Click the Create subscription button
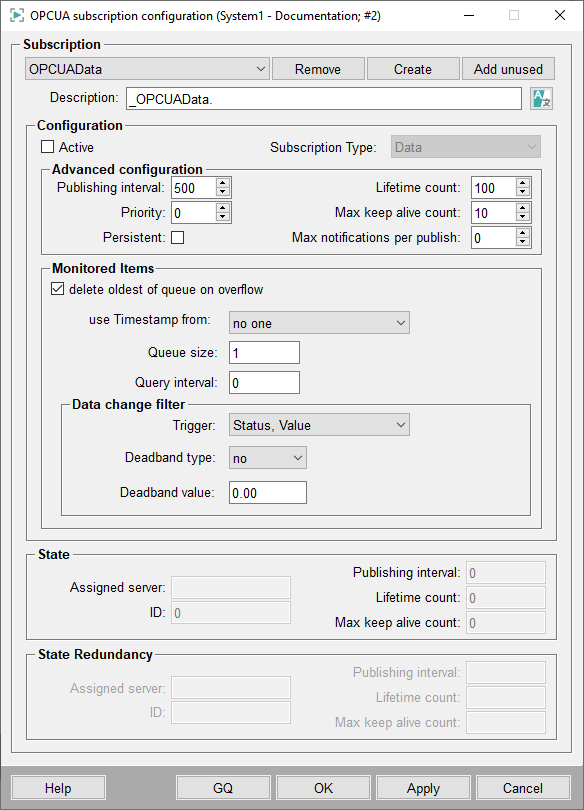The width and height of the screenshot is (584, 810). coord(413,69)
